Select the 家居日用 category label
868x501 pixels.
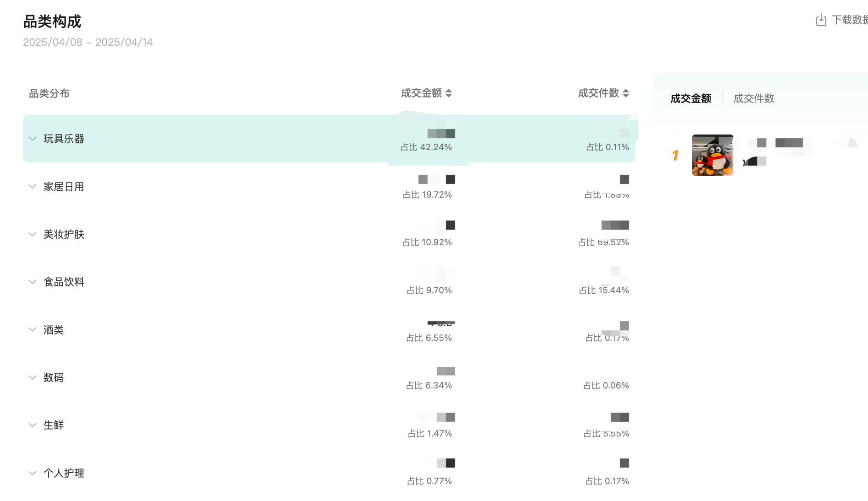coord(64,187)
